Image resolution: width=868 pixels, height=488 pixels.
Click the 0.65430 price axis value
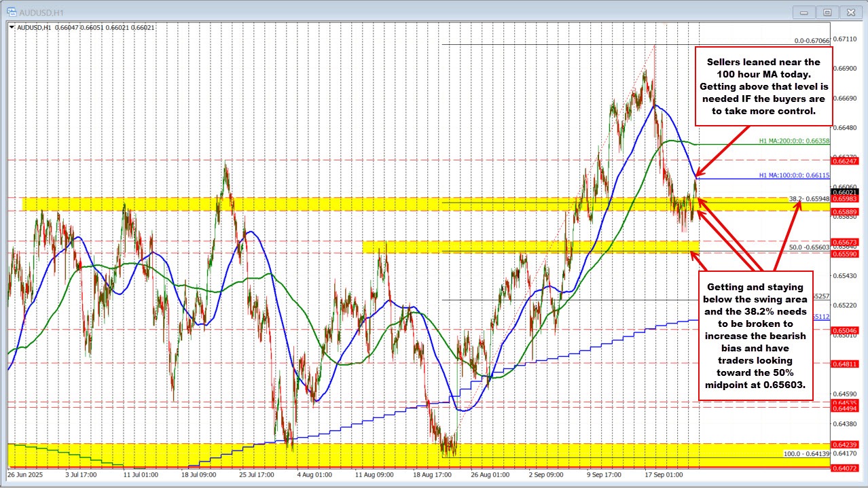(x=846, y=275)
